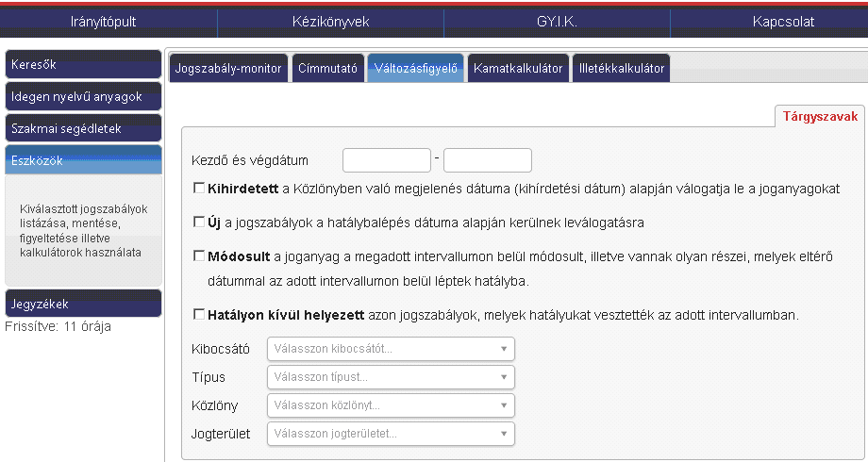
Task: Click the start date input field
Action: 387,160
